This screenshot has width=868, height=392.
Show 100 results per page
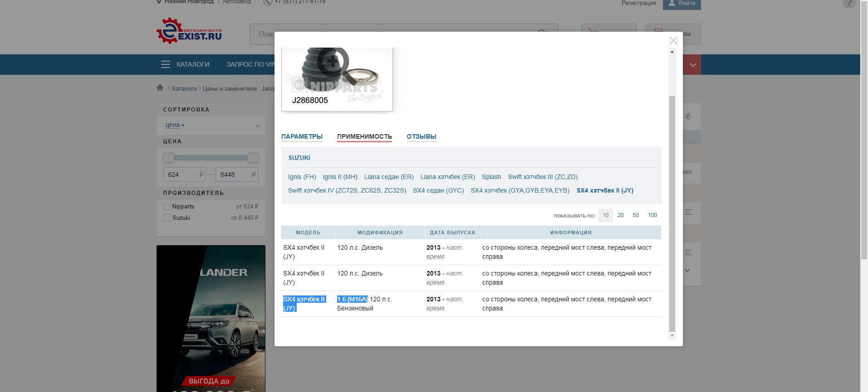click(652, 215)
